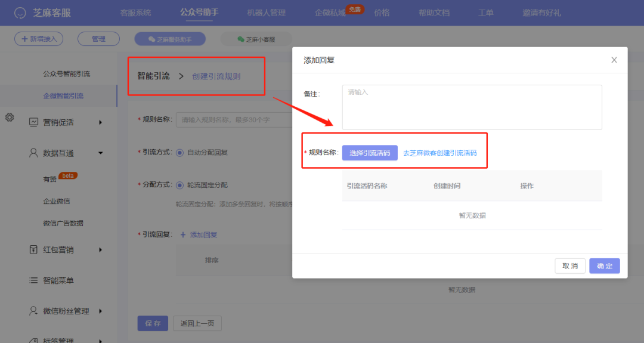Expand the 红包营销 menu arrow
Viewport: 644px width, 343px height.
pos(100,250)
